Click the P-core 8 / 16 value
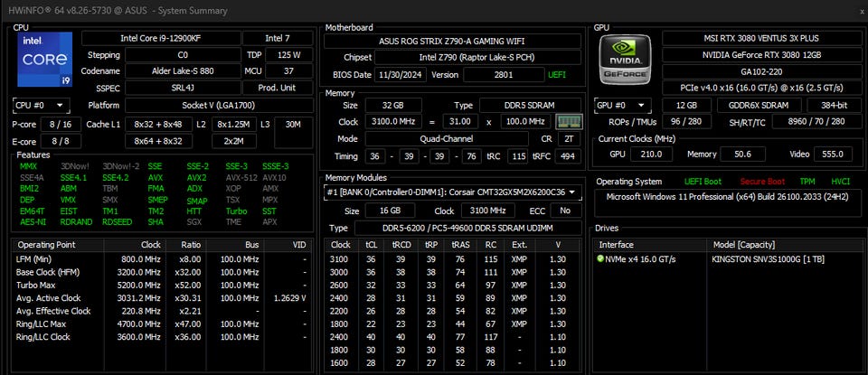This screenshot has width=868, height=375. click(62, 124)
